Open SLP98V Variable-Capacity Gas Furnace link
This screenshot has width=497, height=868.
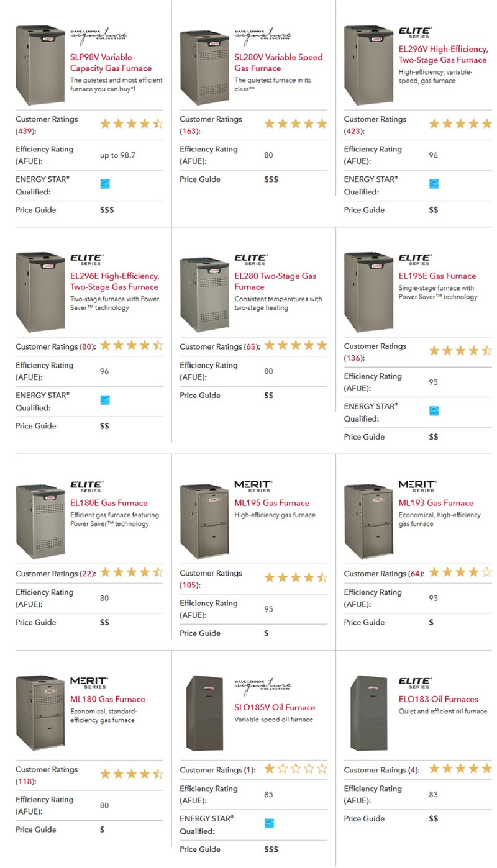[x=111, y=63]
